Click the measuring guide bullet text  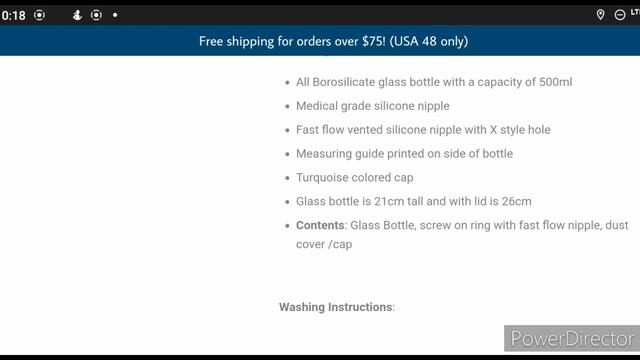[x=404, y=154]
